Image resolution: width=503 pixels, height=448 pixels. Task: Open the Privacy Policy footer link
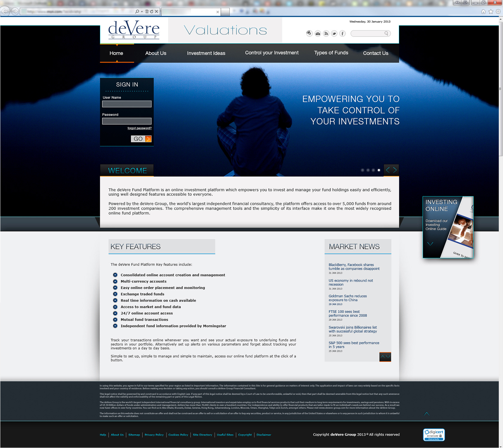pos(154,435)
